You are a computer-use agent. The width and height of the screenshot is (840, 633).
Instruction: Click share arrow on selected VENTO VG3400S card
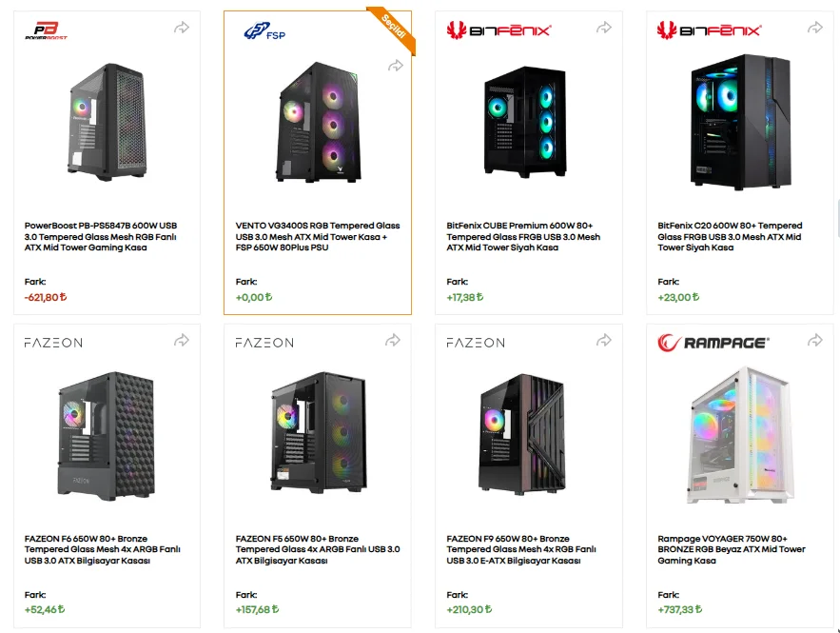pos(396,66)
